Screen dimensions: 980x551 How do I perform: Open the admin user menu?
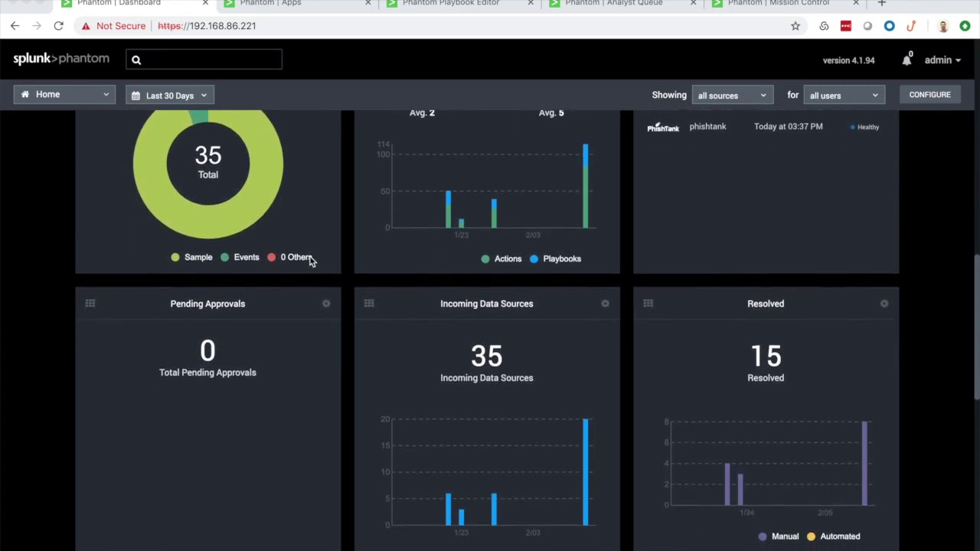click(x=942, y=60)
